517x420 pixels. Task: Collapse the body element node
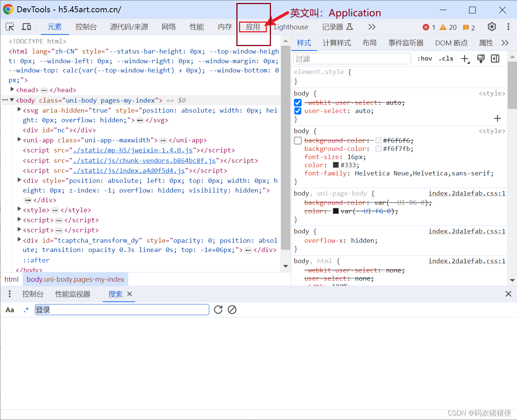12,100
